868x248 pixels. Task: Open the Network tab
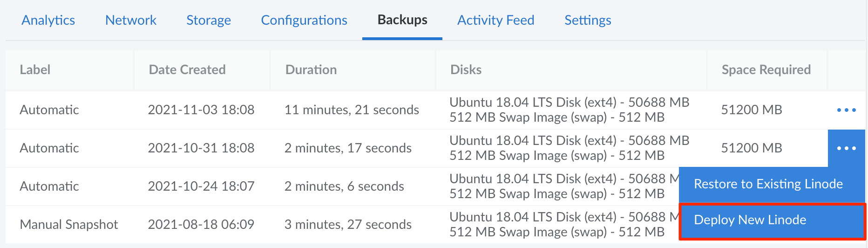[x=131, y=20]
